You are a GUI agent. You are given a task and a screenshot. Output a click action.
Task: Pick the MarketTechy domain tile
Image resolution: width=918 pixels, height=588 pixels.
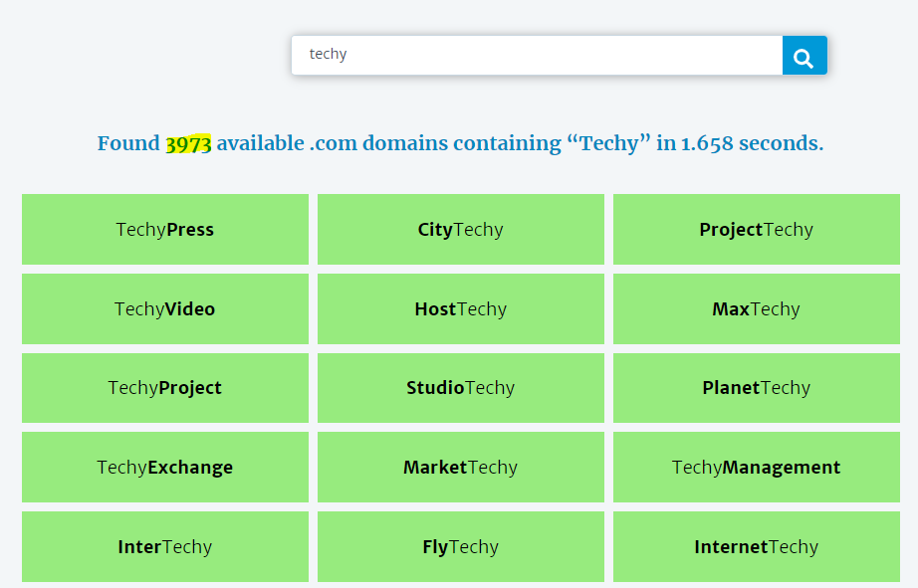461,467
